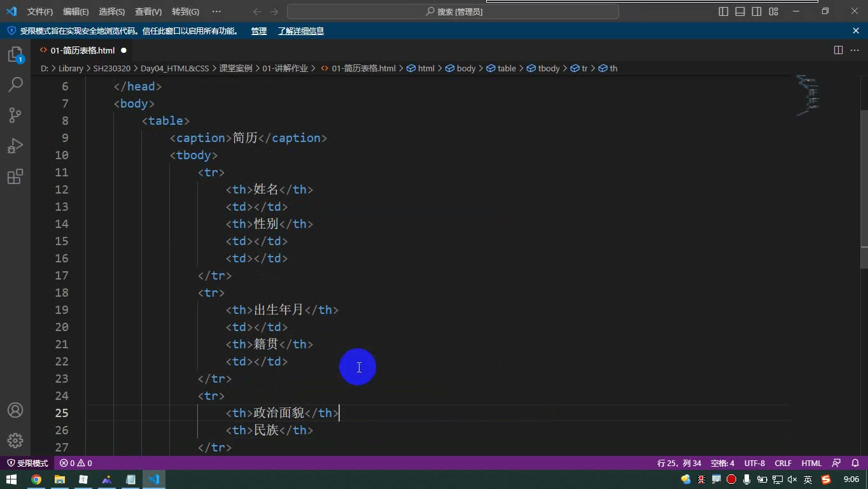This screenshot has height=489, width=868.
Task: Click the 受限模式 status bar button
Action: point(27,463)
